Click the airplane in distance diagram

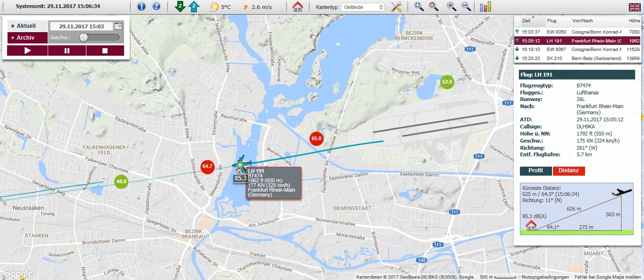[622, 192]
